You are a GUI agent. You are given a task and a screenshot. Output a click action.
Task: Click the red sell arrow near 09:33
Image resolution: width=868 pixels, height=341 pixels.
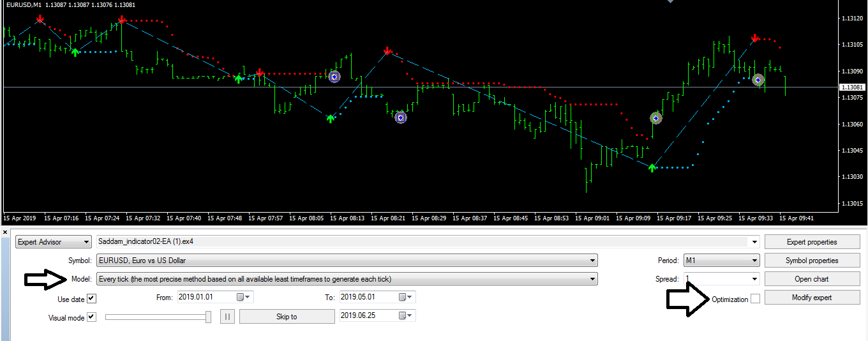coord(755,38)
